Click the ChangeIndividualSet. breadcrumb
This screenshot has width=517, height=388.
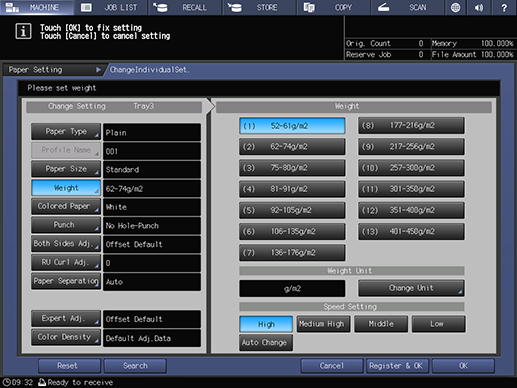[149, 70]
